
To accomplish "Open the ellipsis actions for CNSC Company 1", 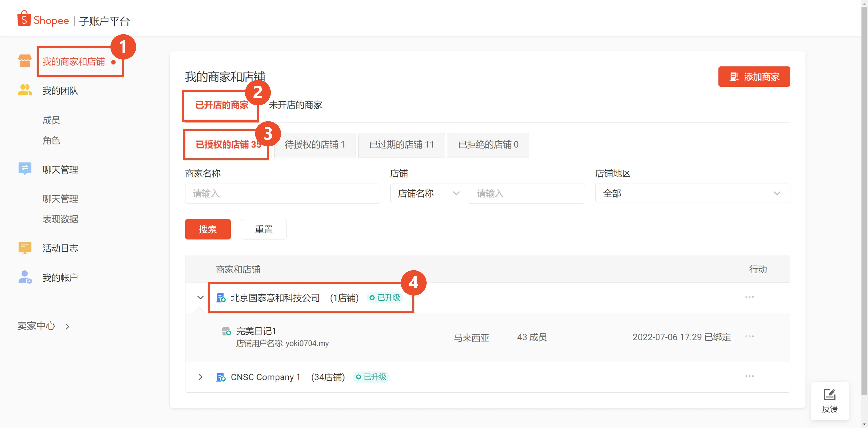I will click(x=749, y=376).
